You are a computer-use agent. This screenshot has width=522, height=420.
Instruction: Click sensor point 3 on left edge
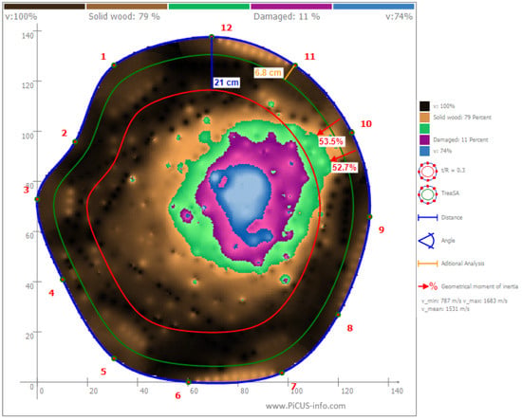click(37, 199)
